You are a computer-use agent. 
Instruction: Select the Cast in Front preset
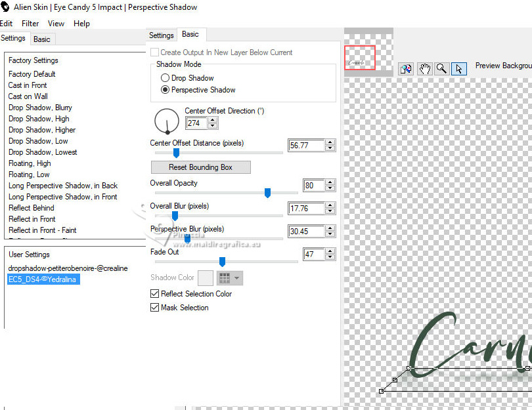28,85
